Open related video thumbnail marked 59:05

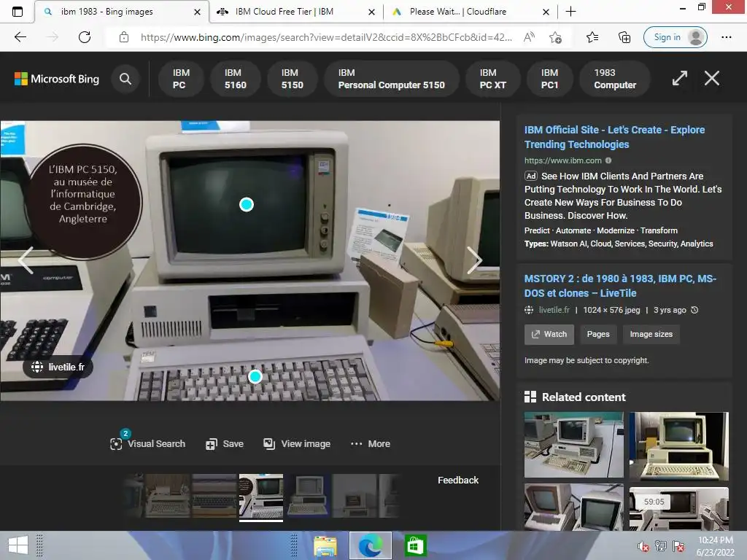pyautogui.click(x=679, y=508)
